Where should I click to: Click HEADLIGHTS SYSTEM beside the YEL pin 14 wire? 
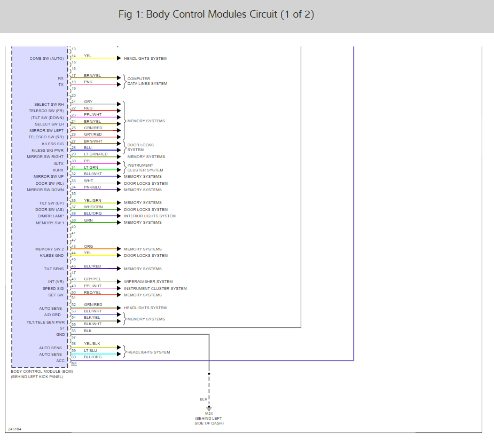pyautogui.click(x=145, y=59)
